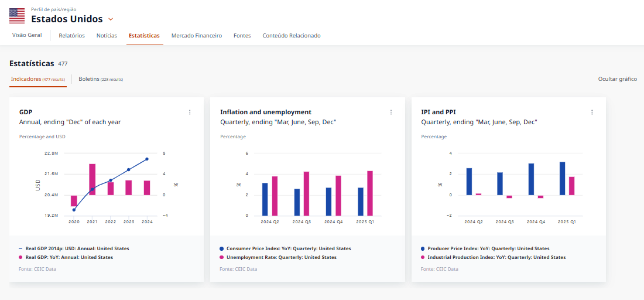The image size is (644, 300).
Task: Open the GDP chart three-dot menu
Action: point(190,112)
